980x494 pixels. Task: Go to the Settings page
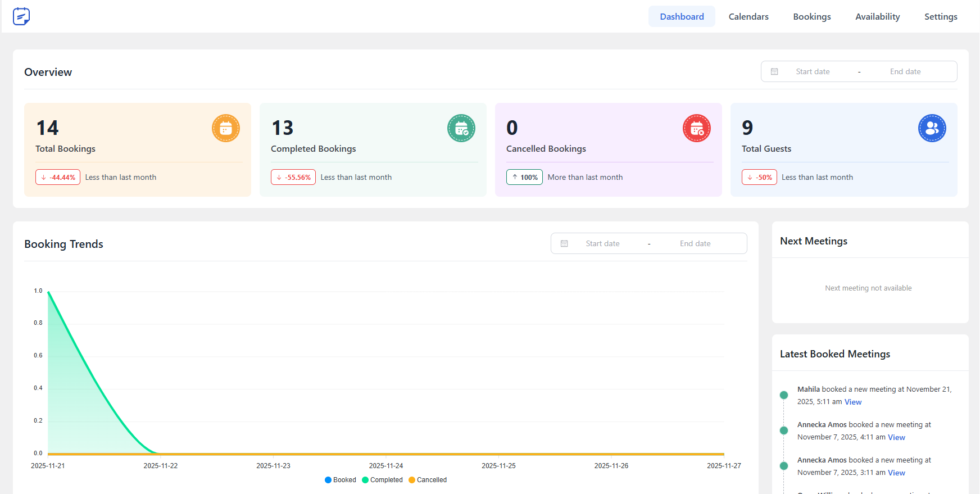[x=940, y=17]
